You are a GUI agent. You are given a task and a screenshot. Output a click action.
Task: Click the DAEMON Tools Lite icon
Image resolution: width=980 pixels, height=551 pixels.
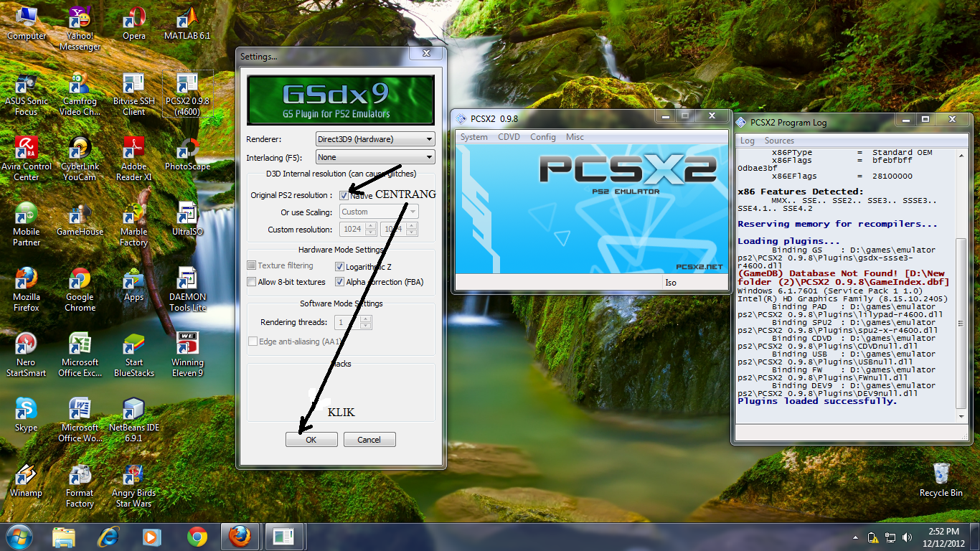187,290
